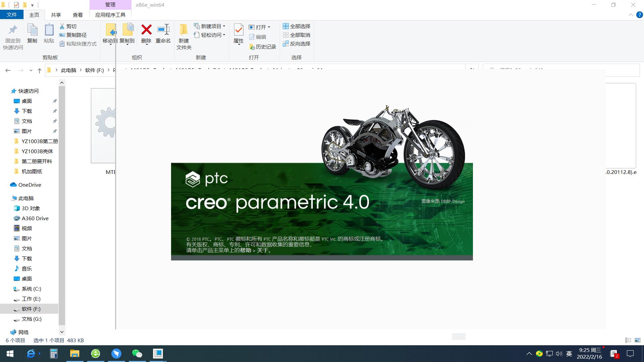Viewport: 644px width, 362px height.
Task: Open the 文件 (File) menu
Action: click(x=12, y=15)
